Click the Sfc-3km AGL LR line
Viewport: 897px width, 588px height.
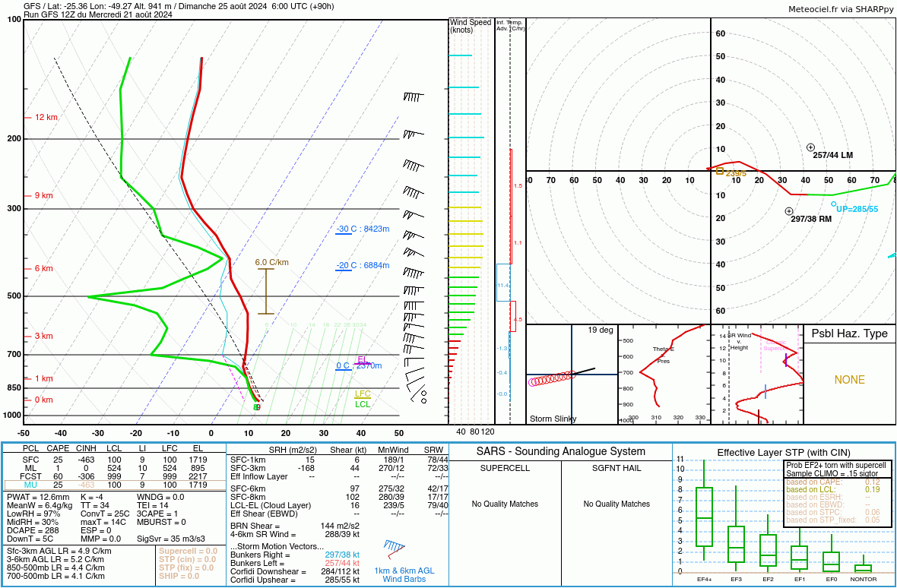tap(59, 552)
